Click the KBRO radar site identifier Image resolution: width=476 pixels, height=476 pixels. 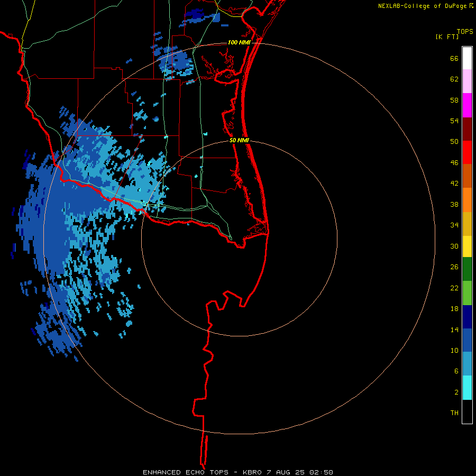click(x=253, y=472)
